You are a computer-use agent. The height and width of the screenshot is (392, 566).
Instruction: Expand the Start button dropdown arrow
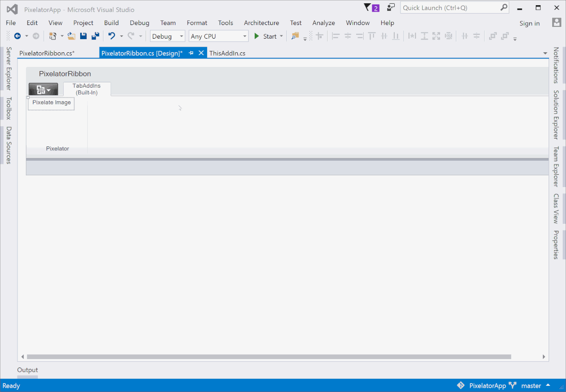coord(282,36)
